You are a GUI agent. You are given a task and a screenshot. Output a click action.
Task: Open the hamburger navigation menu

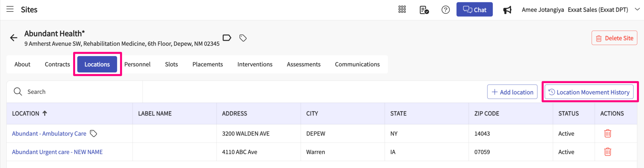click(10, 9)
